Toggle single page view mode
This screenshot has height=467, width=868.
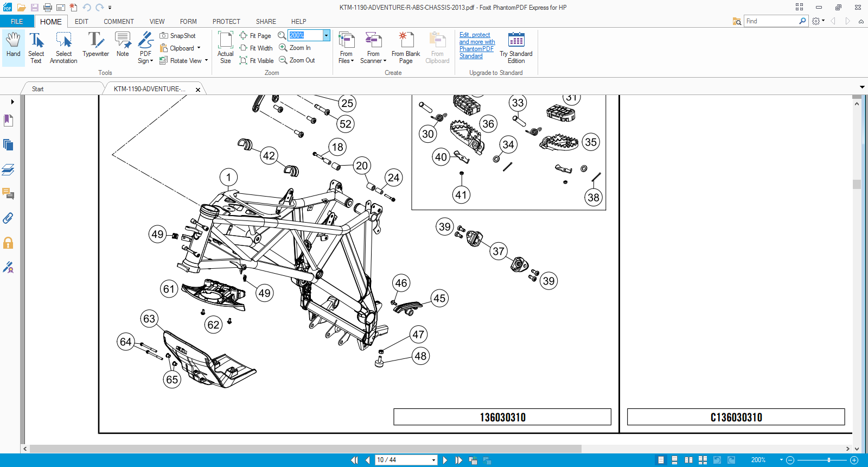pyautogui.click(x=661, y=460)
